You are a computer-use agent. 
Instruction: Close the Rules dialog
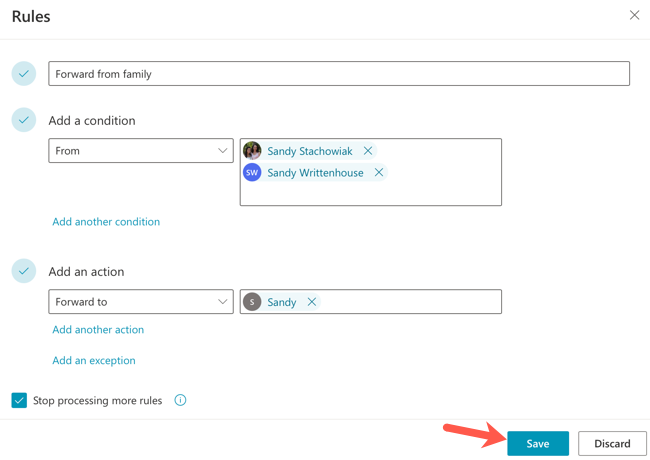[x=634, y=16]
